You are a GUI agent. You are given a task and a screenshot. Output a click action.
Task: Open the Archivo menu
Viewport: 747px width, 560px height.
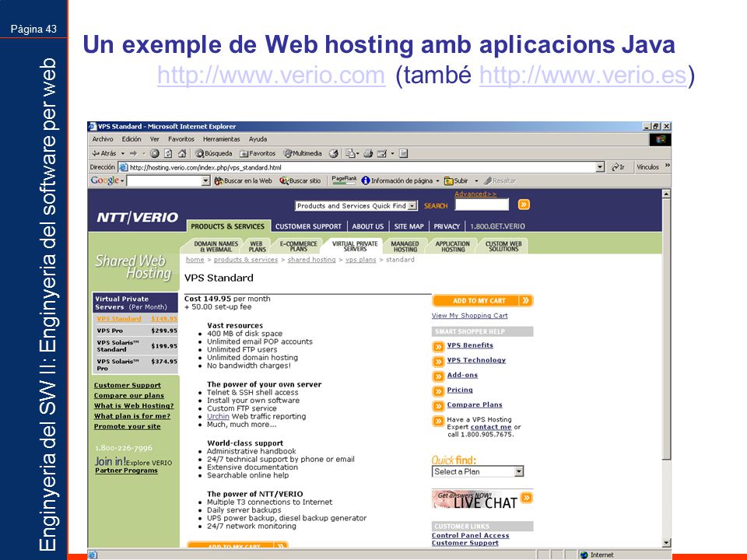103,139
